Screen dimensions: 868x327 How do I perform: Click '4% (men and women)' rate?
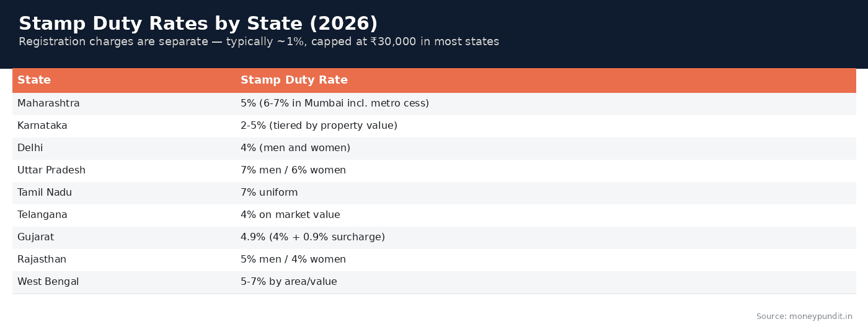[x=295, y=148]
